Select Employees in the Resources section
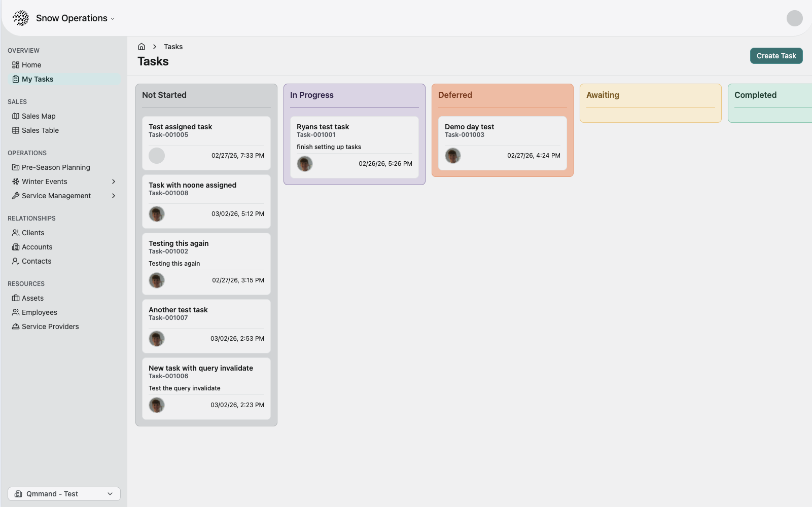The image size is (812, 507). tap(39, 312)
